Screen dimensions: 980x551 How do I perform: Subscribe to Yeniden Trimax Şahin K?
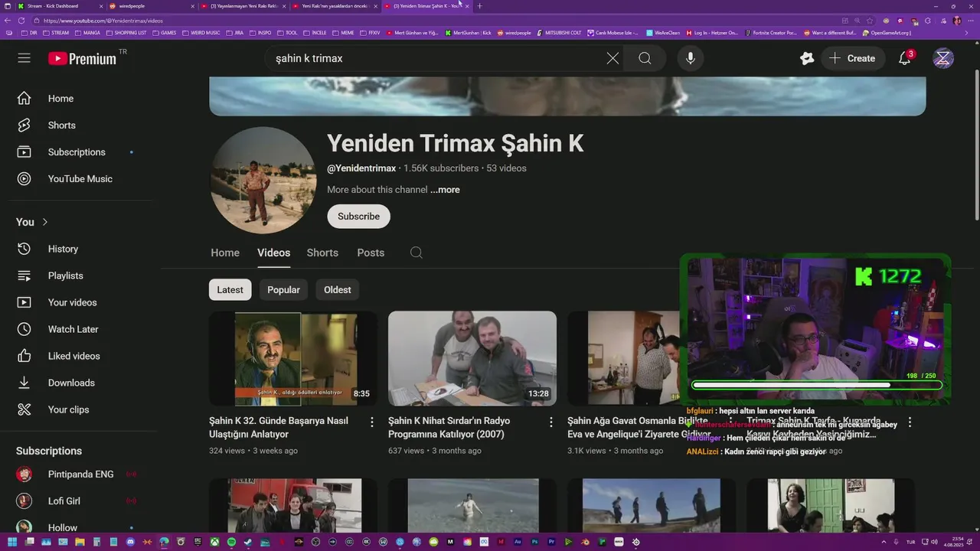point(358,217)
